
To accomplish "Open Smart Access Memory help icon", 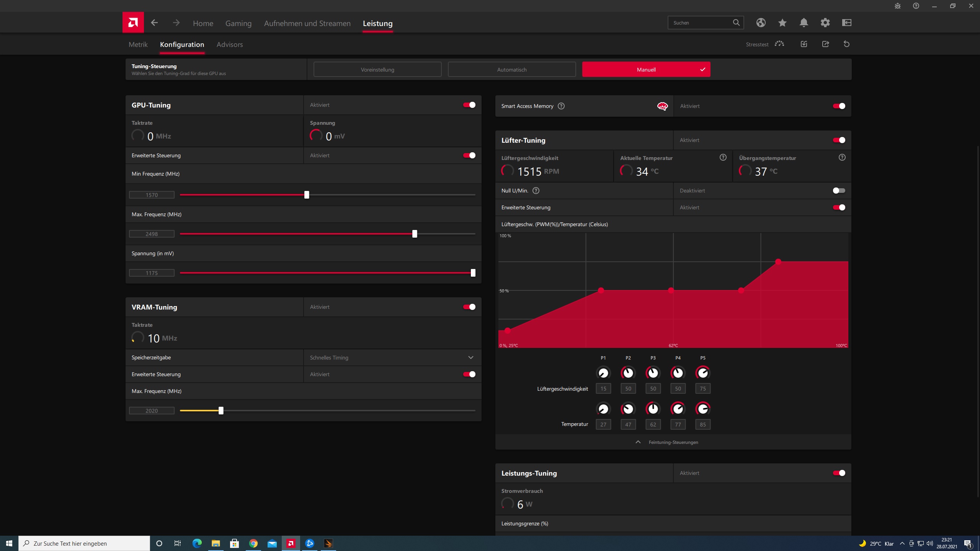I will pyautogui.click(x=561, y=106).
